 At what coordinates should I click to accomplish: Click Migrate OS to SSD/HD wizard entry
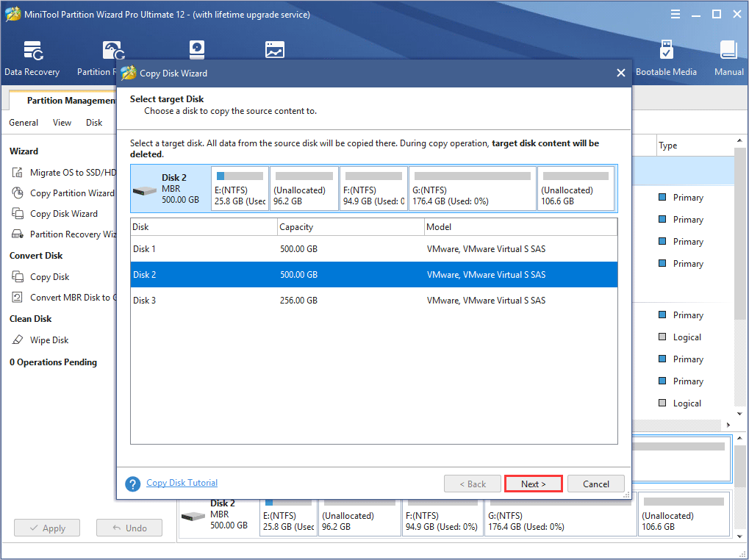point(73,173)
